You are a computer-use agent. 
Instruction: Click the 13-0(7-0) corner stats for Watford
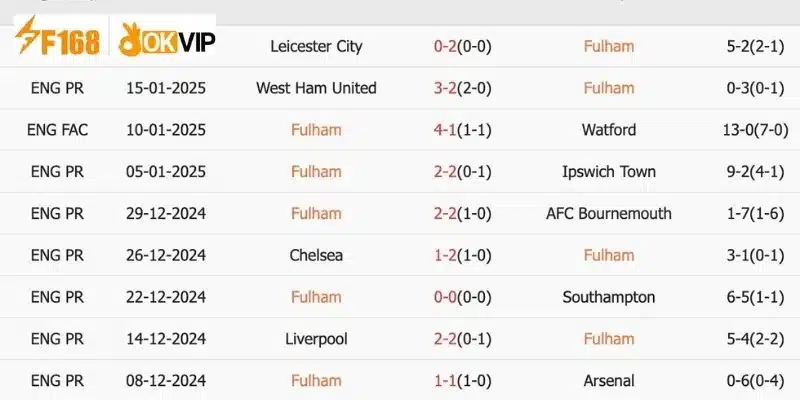[756, 130]
